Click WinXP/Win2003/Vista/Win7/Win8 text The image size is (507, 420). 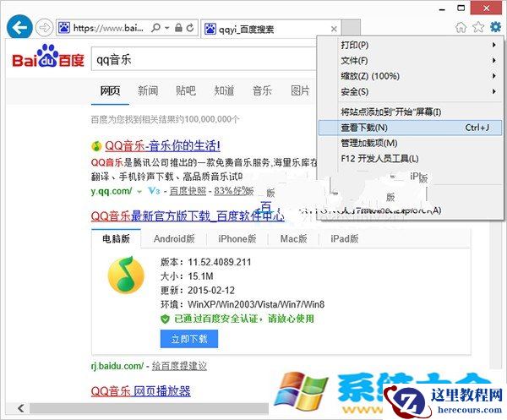(256, 304)
